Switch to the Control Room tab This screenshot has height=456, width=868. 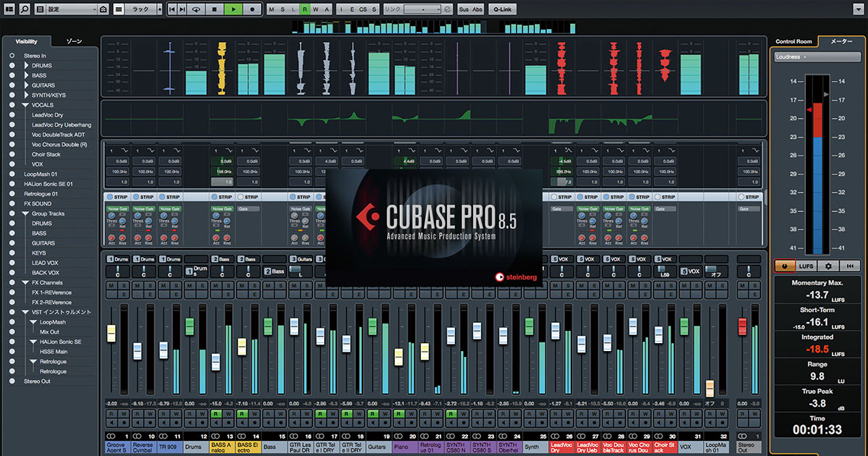click(793, 42)
